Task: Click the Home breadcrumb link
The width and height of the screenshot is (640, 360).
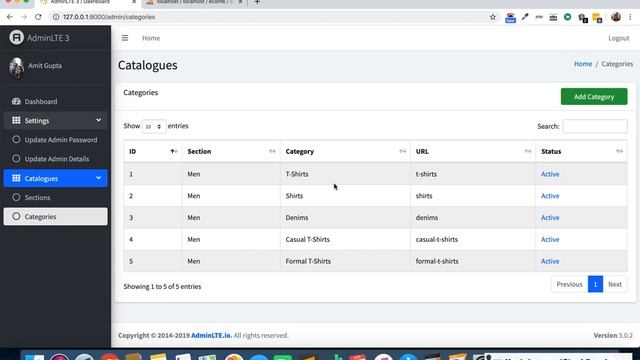Action: (x=583, y=64)
